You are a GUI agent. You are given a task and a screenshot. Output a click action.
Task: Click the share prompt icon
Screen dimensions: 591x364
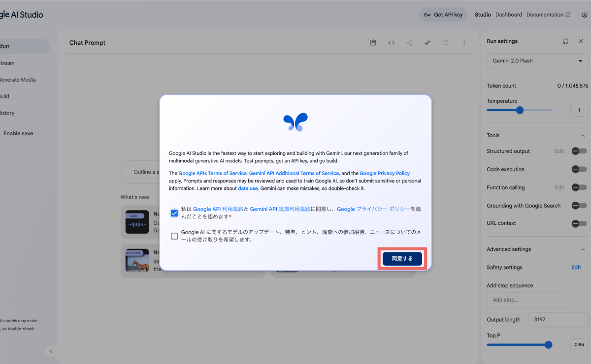409,43
